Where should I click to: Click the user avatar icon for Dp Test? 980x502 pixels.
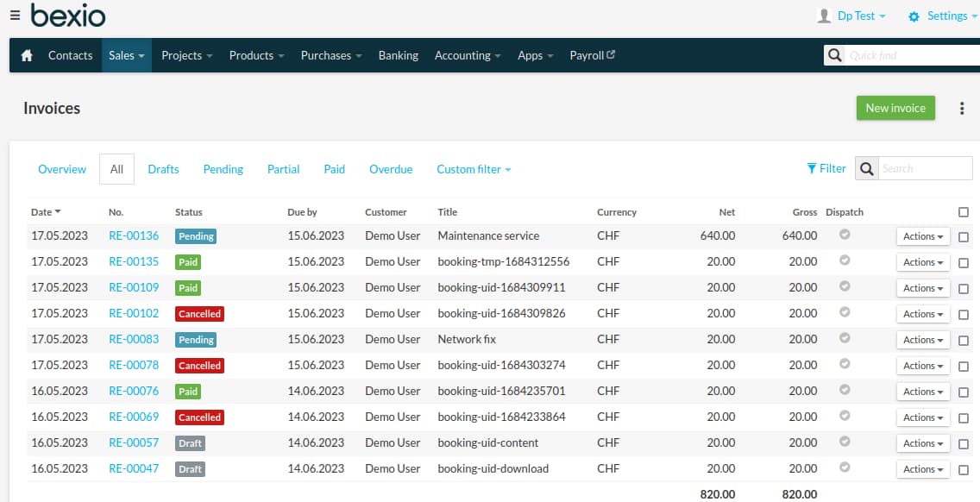click(823, 16)
